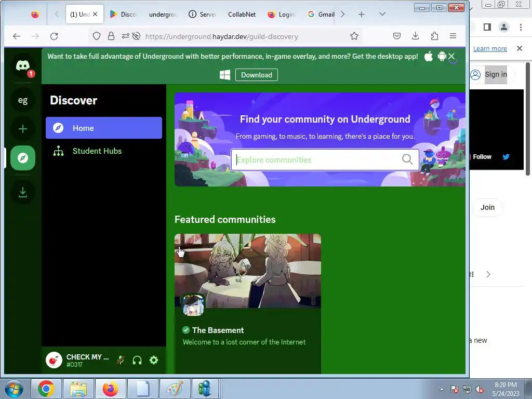Open Firefox hamburger application menu
The width and height of the screenshot is (532, 399).
coord(453,36)
